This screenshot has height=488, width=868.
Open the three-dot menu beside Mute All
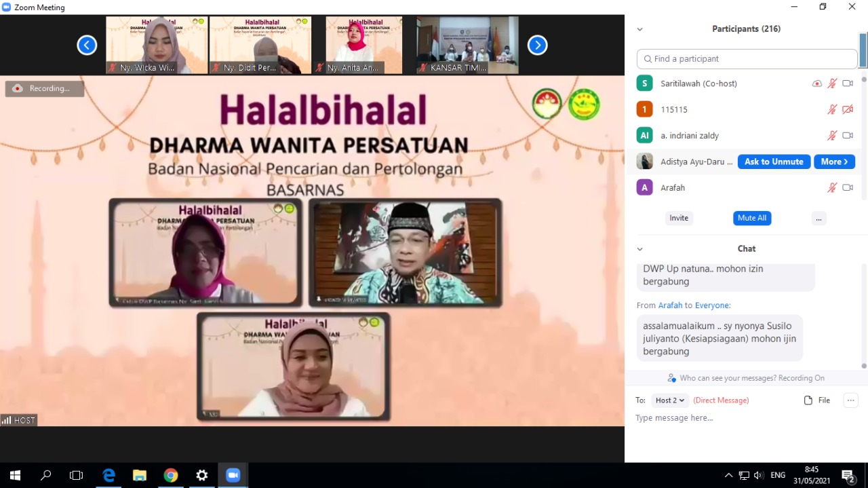pyautogui.click(x=818, y=218)
